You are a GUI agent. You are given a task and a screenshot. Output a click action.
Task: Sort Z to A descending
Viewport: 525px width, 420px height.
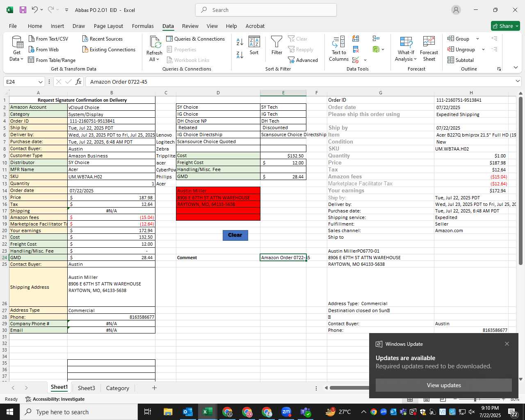[240, 55]
